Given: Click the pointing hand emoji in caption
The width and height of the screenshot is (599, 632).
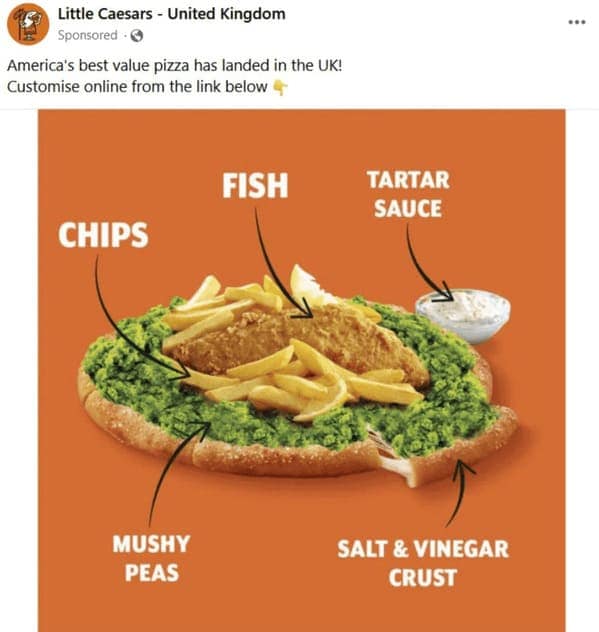Looking at the screenshot, I should (x=280, y=87).
